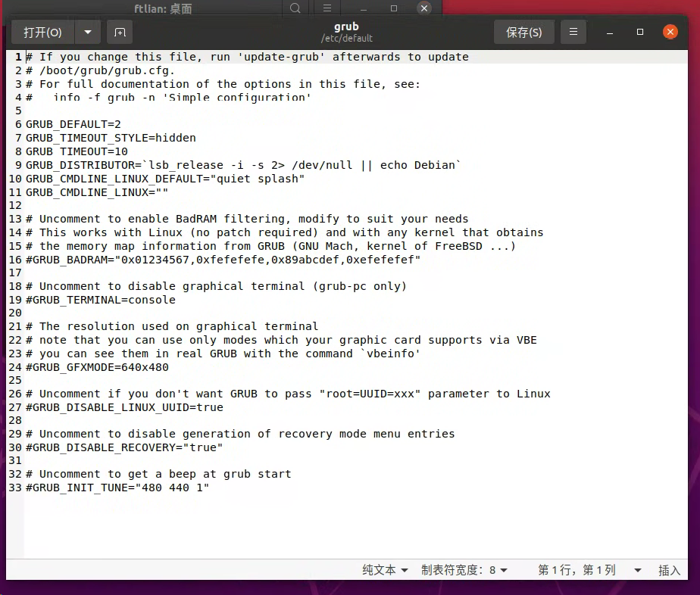Viewport: 700px width, 595px height.
Task: Click the #GRUB_TERMINAL=console line
Action: coord(99,300)
